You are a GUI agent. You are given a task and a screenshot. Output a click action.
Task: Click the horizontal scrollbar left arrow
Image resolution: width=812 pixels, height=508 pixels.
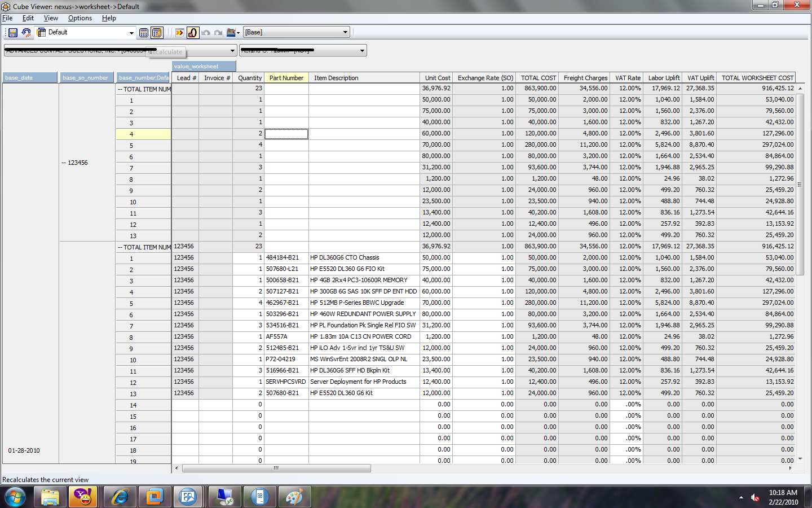click(x=176, y=468)
